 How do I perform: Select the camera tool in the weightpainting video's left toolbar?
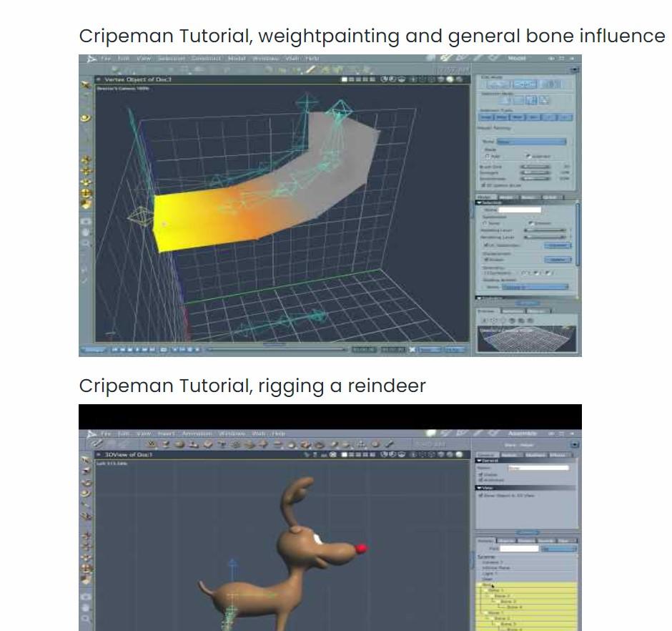point(86,221)
